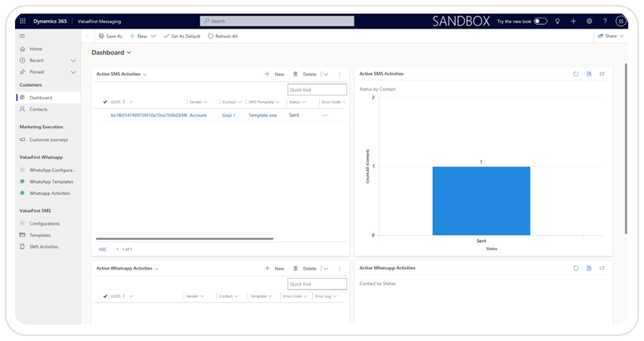Click trash Delete in SMS Activities grid

[305, 75]
